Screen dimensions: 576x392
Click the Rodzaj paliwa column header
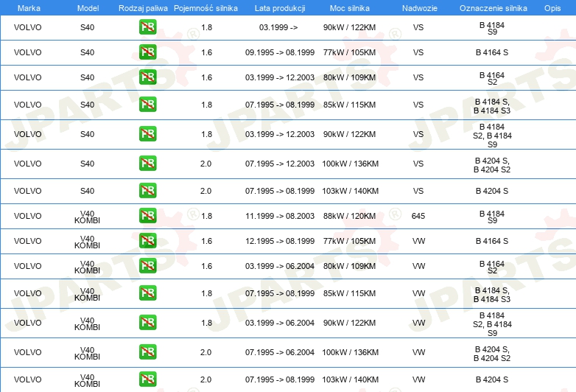pyautogui.click(x=144, y=8)
